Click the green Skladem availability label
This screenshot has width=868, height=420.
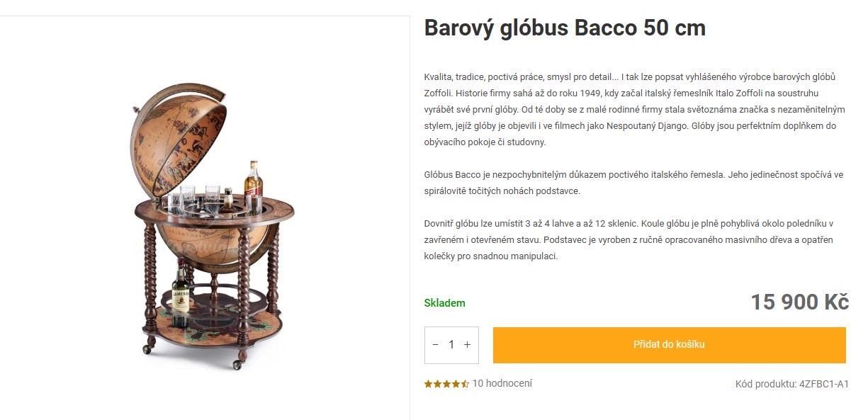pyautogui.click(x=444, y=303)
